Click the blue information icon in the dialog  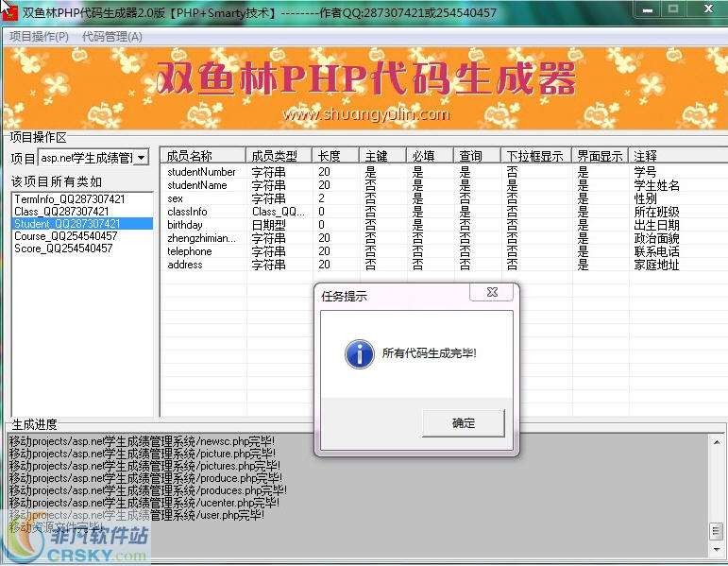coord(360,354)
